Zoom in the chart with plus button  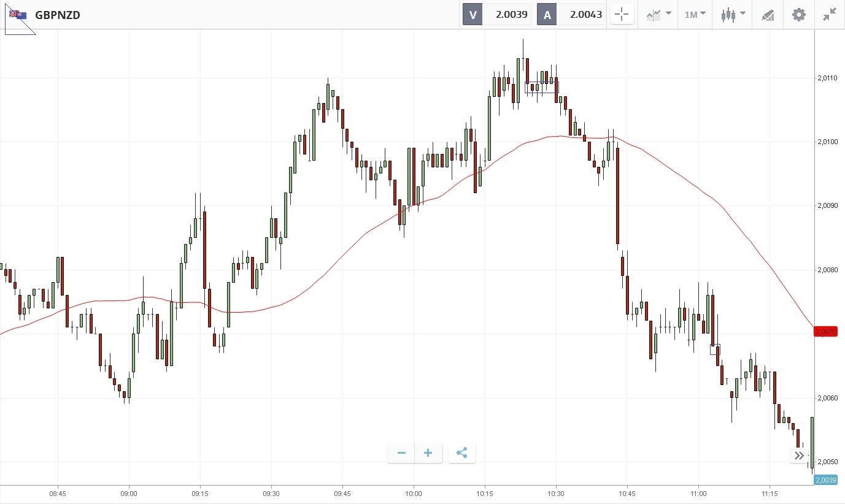pyautogui.click(x=428, y=453)
